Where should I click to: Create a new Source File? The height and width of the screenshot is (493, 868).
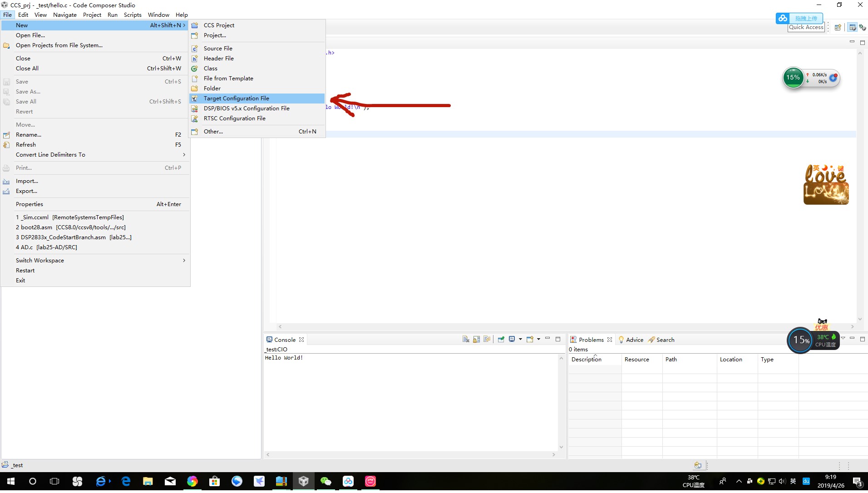coord(218,48)
